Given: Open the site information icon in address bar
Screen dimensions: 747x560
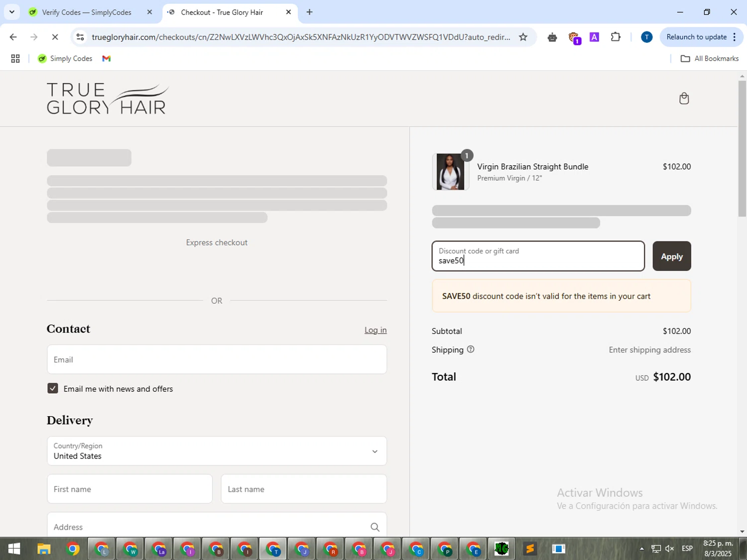Looking at the screenshot, I should click(80, 37).
